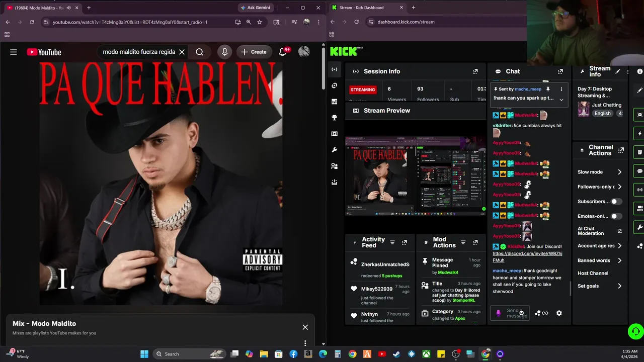Click ZherkasUnmatchedS activity feed entry
This screenshot has height=362, width=644.
click(x=380, y=269)
